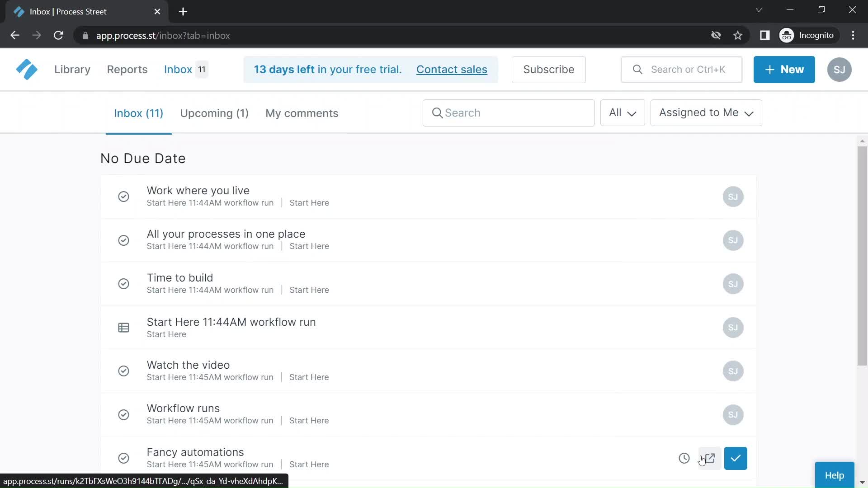Click the Process Street logo icon

[x=27, y=70]
